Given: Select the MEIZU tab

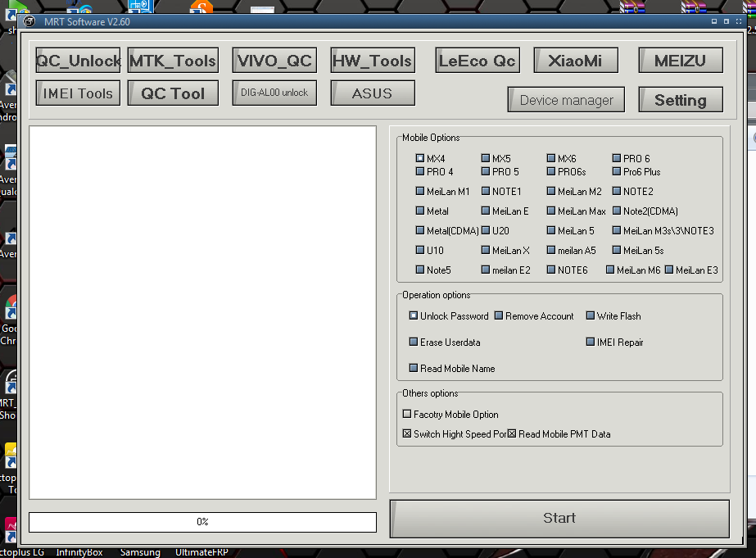Looking at the screenshot, I should (681, 61).
